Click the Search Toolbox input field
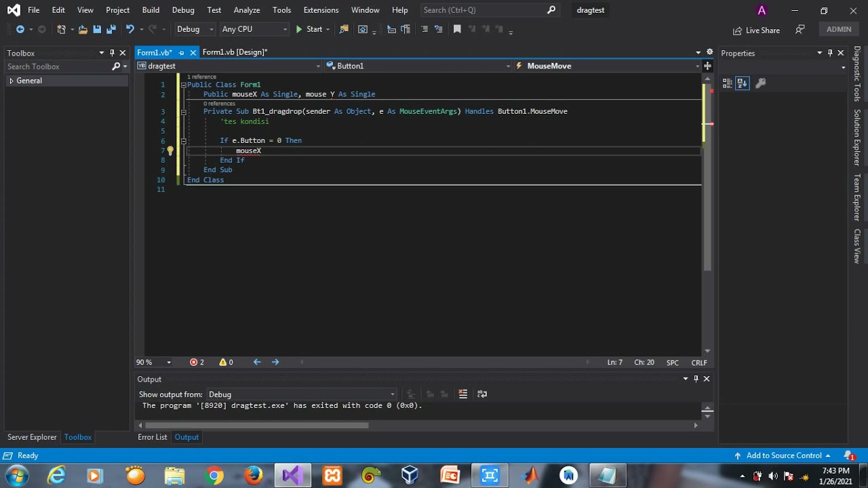 [x=58, y=66]
